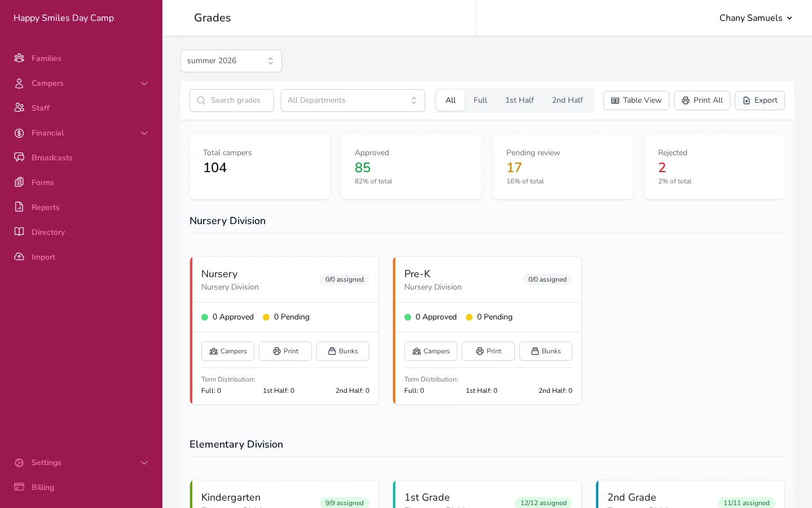
Task: Click the Nursery Division heading
Action: click(227, 221)
